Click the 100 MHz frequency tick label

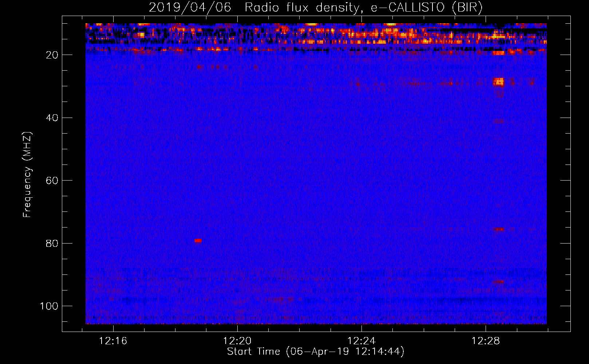[49, 306]
